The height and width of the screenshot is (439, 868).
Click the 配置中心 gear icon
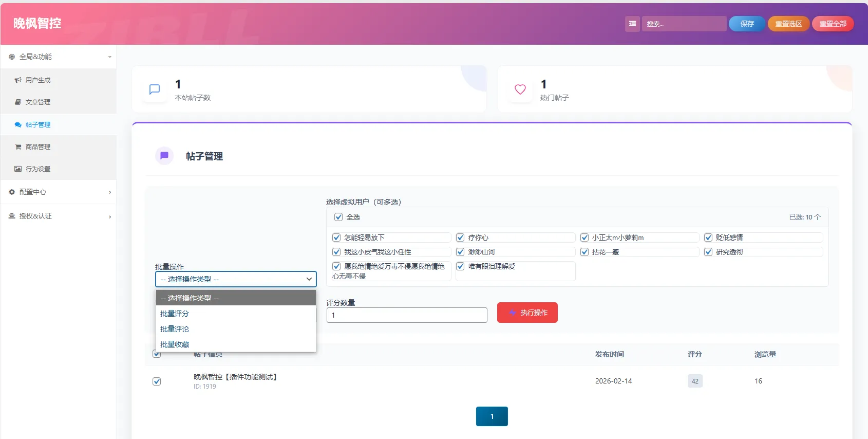(12, 192)
